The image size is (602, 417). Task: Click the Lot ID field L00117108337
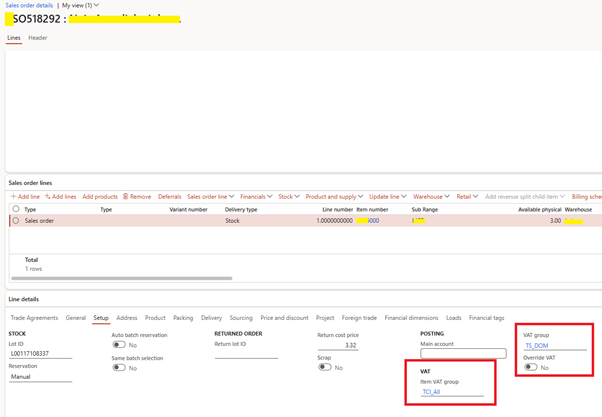(40, 354)
